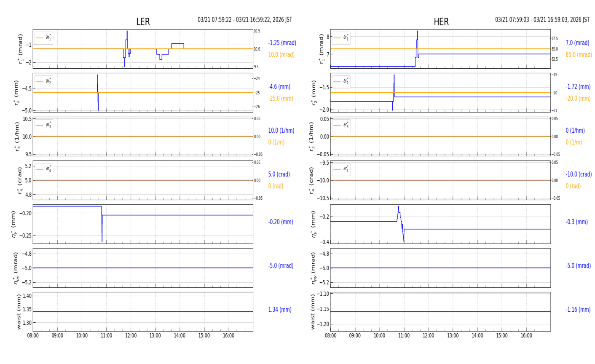Click the 09:00 tick label under HER
The image size is (595, 364).
[355, 336]
